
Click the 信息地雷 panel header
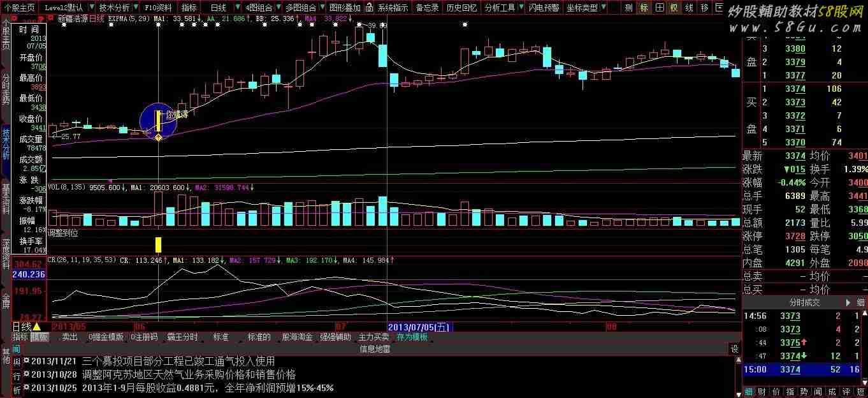(375, 349)
